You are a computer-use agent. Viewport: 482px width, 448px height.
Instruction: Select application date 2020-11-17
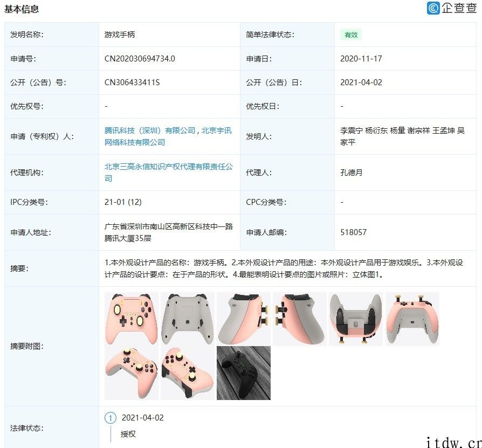tap(361, 59)
